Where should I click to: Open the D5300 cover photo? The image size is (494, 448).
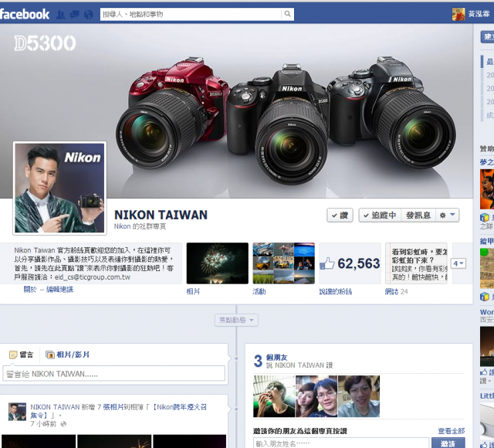236,110
